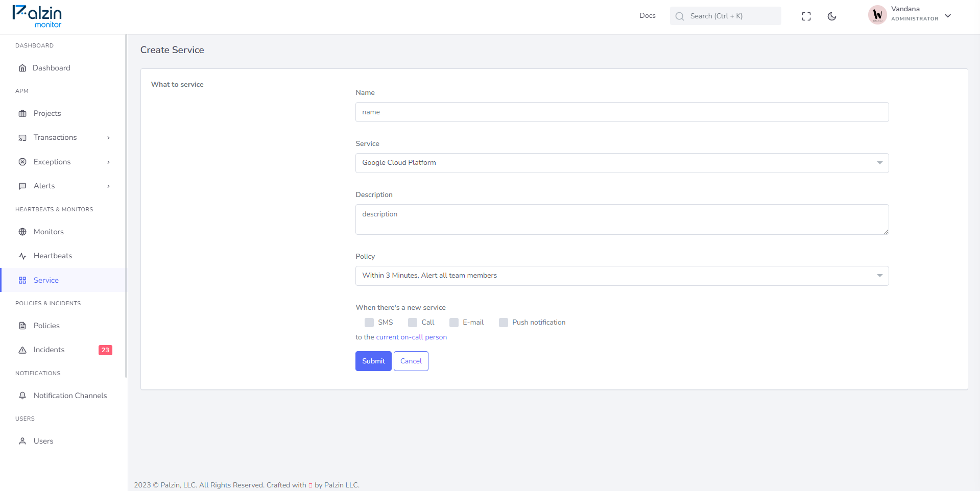Open Notification Channels bell icon
This screenshot has height=491, width=980.
tap(22, 396)
